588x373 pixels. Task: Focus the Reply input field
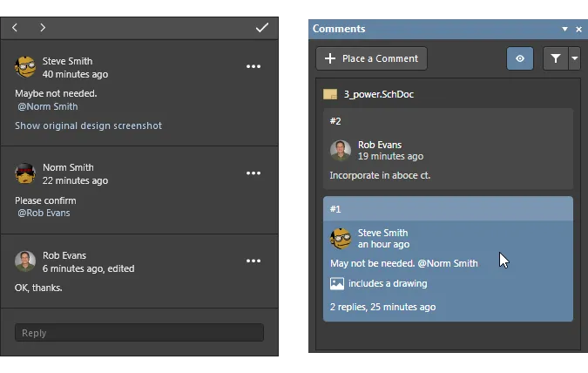[139, 333]
